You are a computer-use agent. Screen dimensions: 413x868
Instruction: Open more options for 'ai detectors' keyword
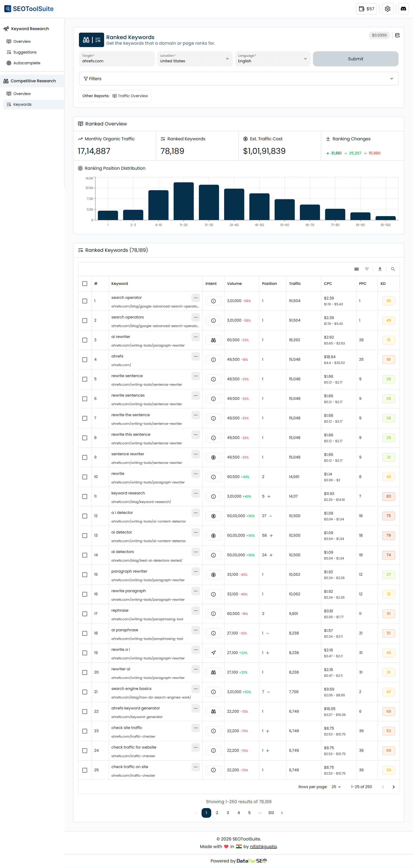[196, 552]
